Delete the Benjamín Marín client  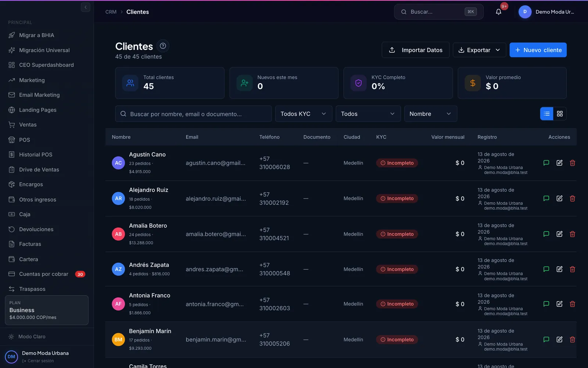click(572, 340)
